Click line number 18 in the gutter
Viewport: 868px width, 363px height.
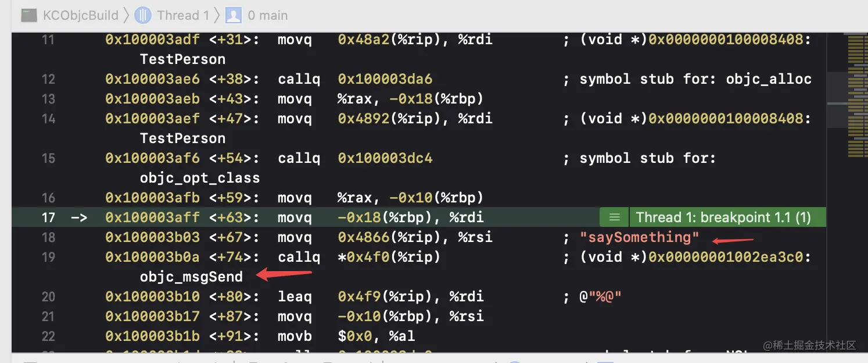49,237
